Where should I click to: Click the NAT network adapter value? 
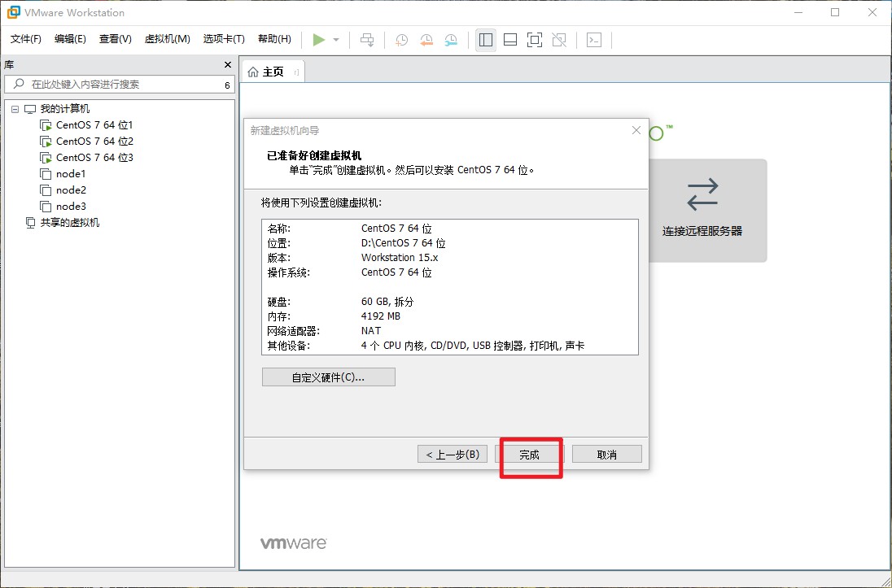point(371,331)
